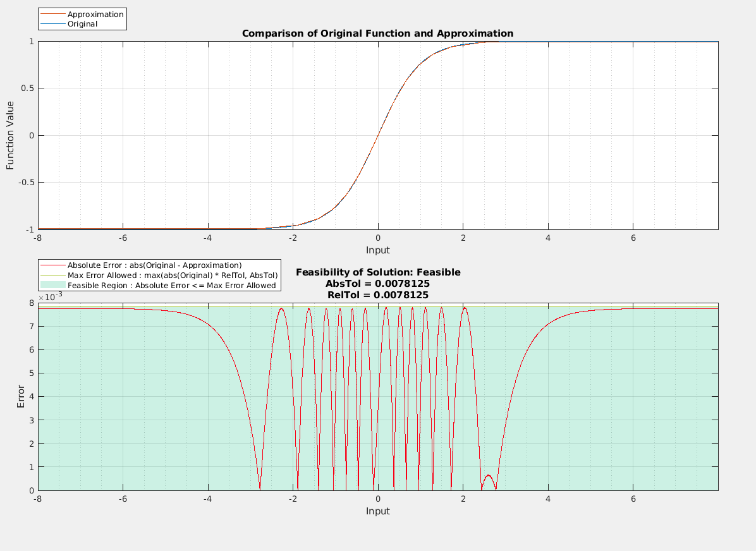Click the red Absolute Error line sample in legend

pyautogui.click(x=52, y=265)
